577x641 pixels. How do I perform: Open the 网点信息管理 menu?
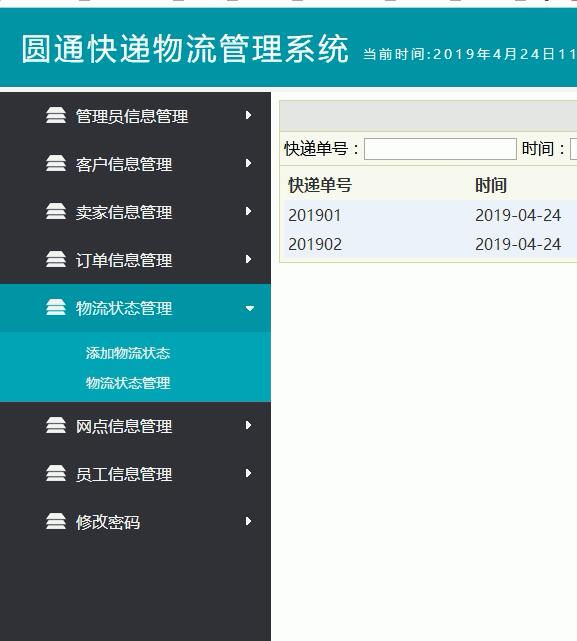(x=123, y=426)
